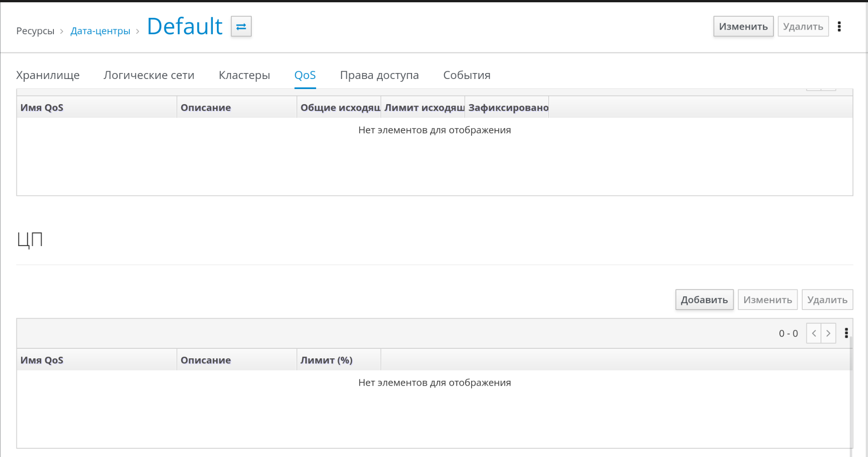
Task: Switch to the Права доступа tab
Action: [x=379, y=75]
